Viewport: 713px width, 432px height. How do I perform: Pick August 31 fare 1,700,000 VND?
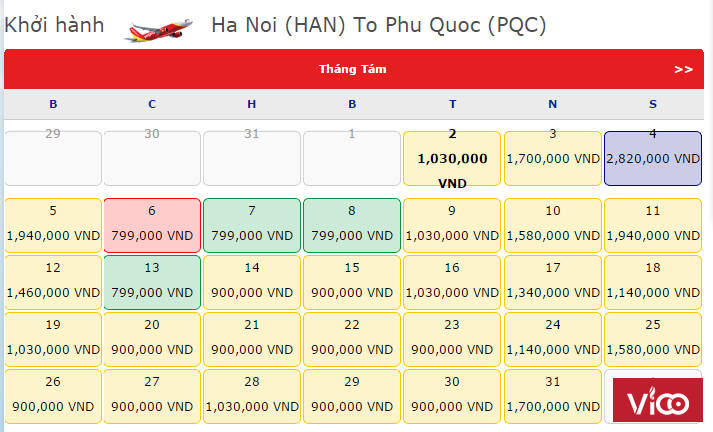553,397
